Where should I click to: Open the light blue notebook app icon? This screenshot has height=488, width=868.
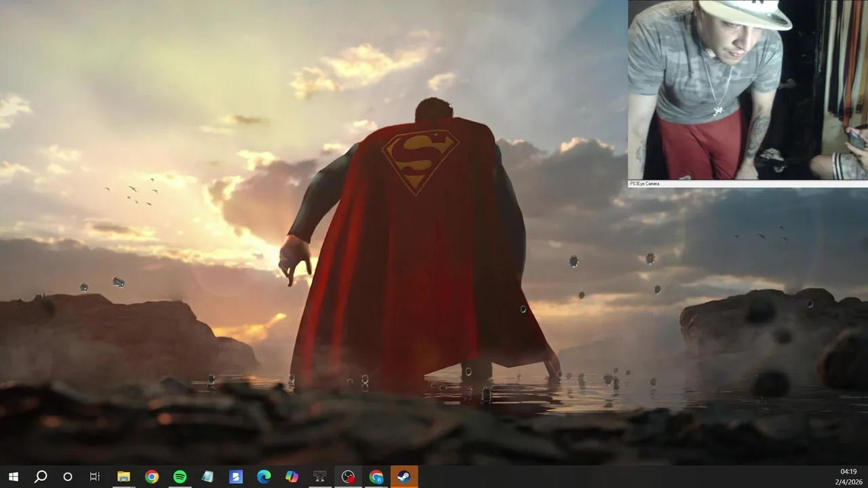point(208,477)
